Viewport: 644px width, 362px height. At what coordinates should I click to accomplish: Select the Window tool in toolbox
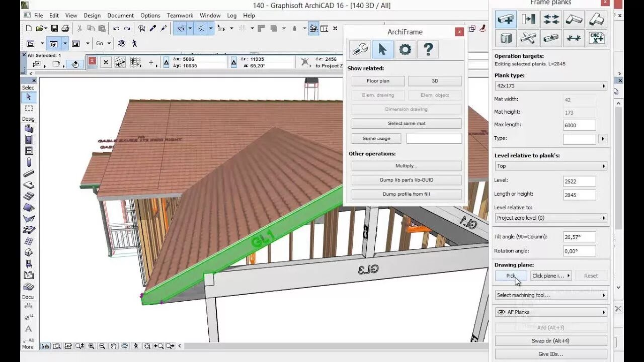29,151
